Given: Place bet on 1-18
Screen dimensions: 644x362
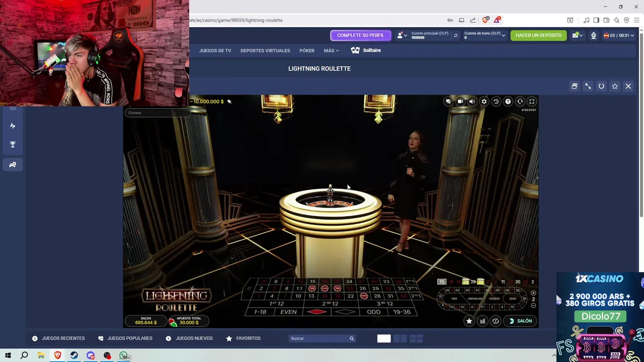Looking at the screenshot, I should 260,312.
